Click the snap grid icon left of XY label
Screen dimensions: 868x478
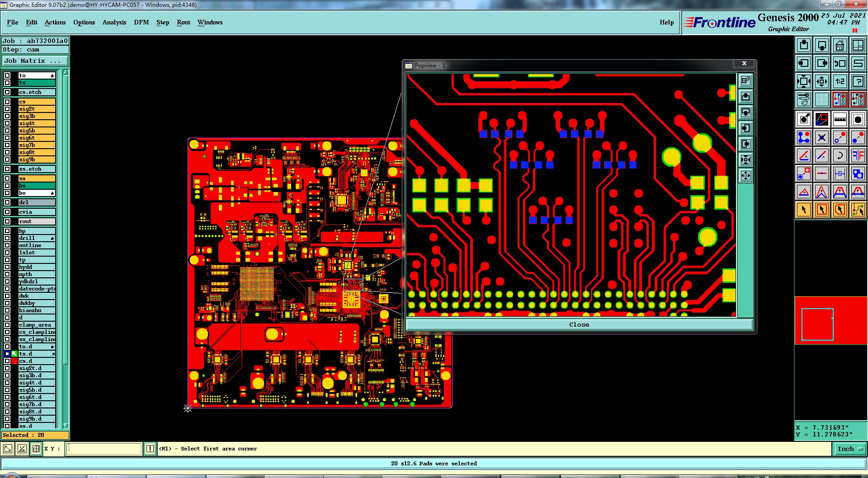point(36,449)
